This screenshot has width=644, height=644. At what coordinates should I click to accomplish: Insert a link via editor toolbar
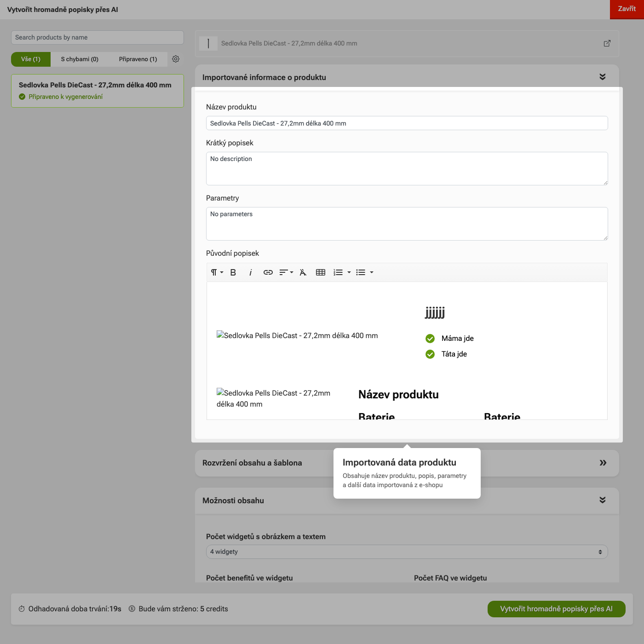point(268,272)
